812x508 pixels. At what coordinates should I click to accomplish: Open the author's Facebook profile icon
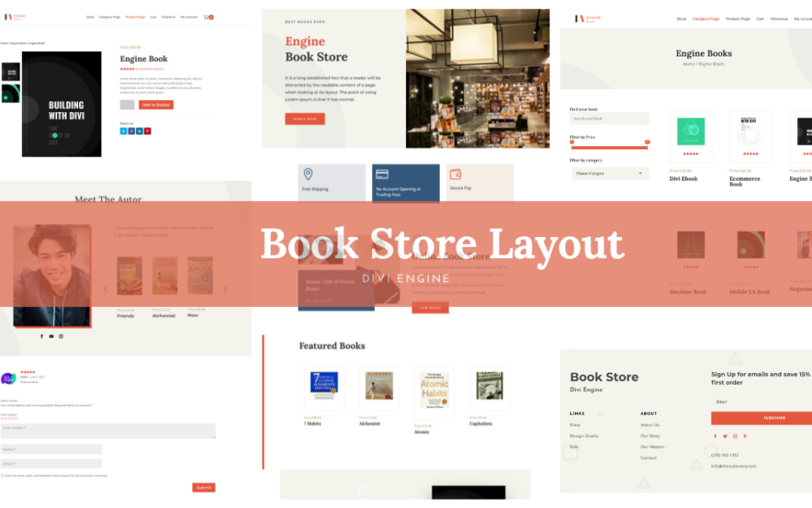[42, 336]
